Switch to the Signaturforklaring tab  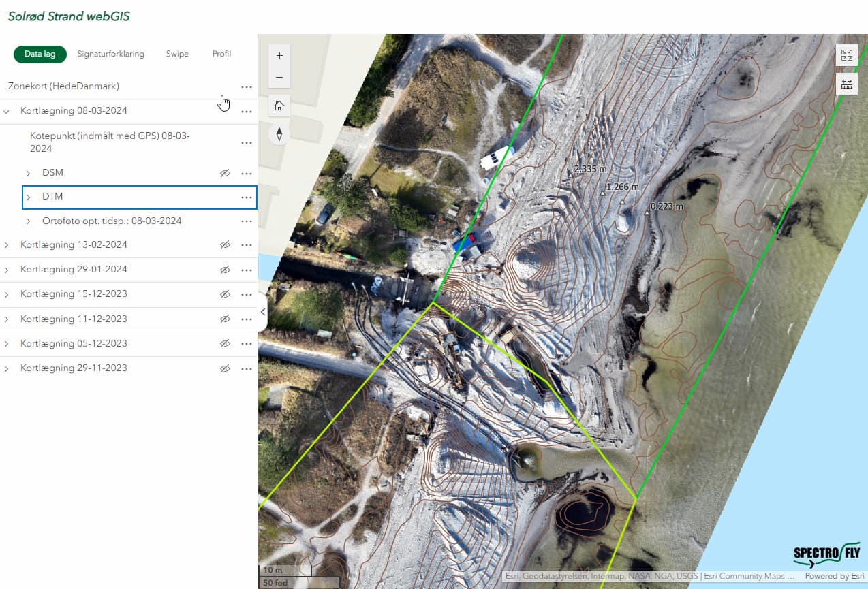pyautogui.click(x=110, y=54)
